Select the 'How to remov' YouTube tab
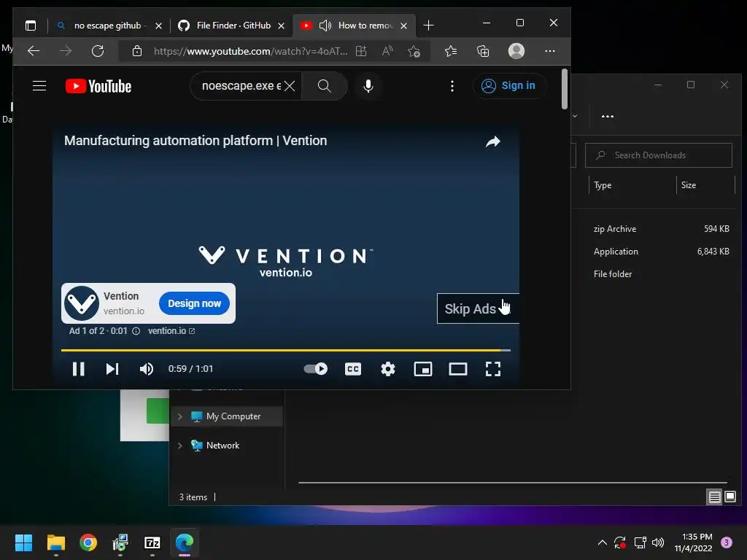Viewport: 747px width, 560px height. pyautogui.click(x=354, y=26)
